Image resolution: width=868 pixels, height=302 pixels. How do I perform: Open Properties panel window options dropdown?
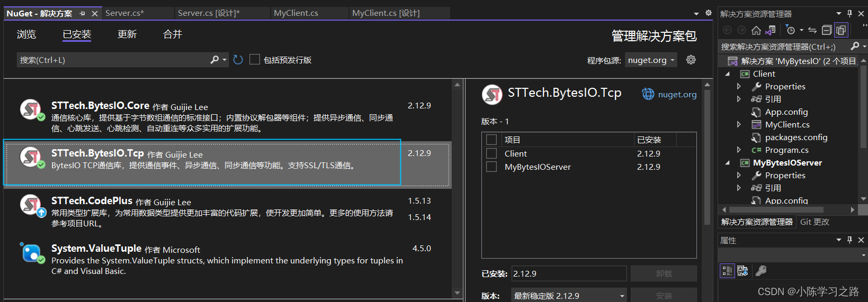pyautogui.click(x=839, y=240)
